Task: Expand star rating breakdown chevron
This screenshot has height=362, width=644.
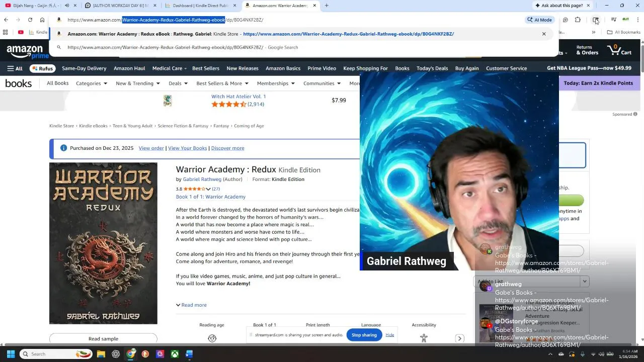Action: pos(208,189)
